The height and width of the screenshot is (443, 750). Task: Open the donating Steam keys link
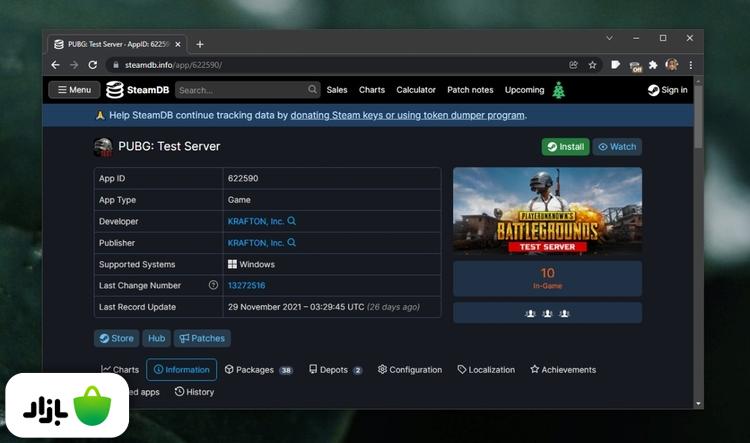[407, 115]
